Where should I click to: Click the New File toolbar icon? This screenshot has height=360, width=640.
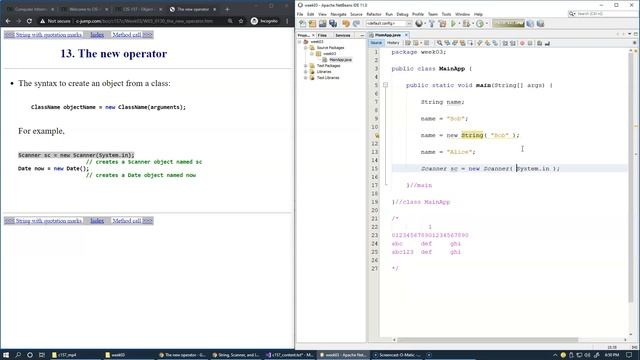pos(302,24)
